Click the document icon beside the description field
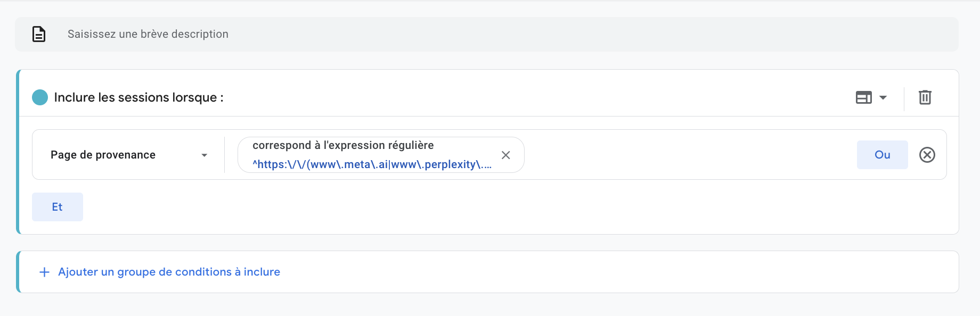The image size is (980, 316). pyautogui.click(x=39, y=34)
